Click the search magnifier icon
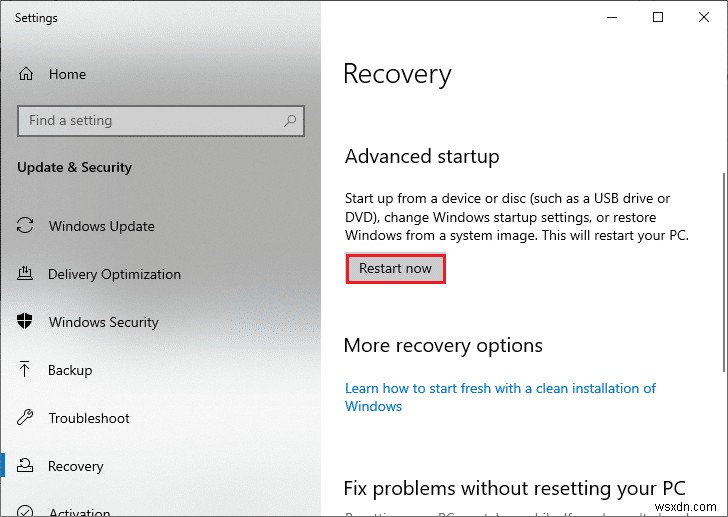Screen dimensions: 728x517 pos(290,121)
